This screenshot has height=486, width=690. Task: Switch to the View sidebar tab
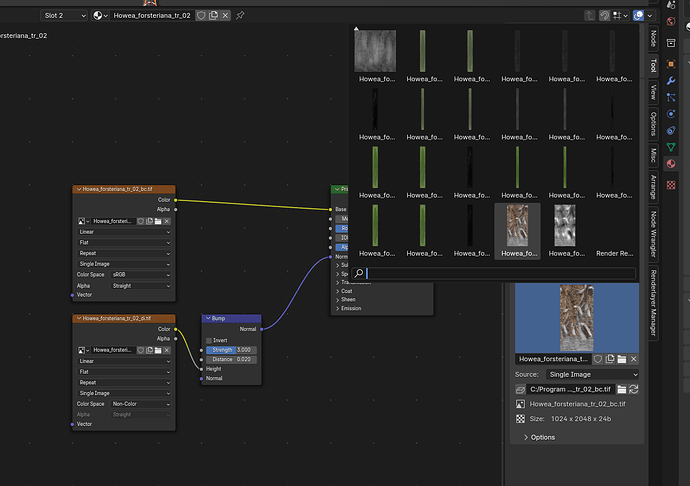click(653, 92)
